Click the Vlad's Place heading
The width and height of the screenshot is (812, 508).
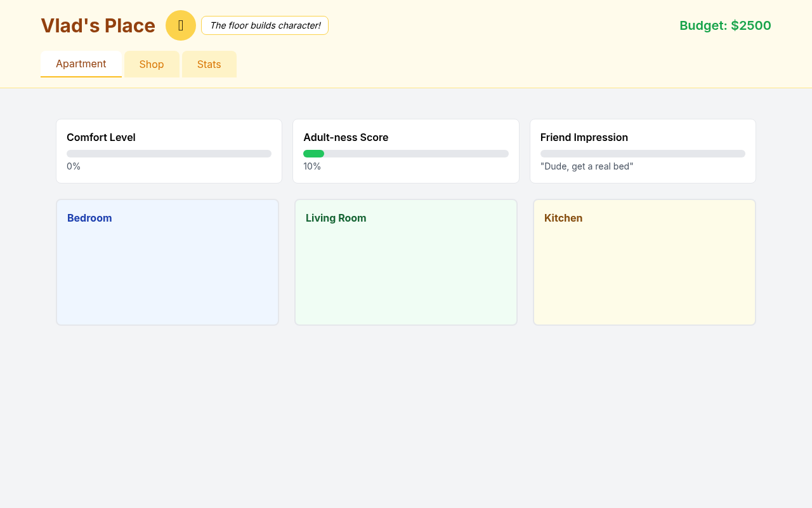pos(98,25)
